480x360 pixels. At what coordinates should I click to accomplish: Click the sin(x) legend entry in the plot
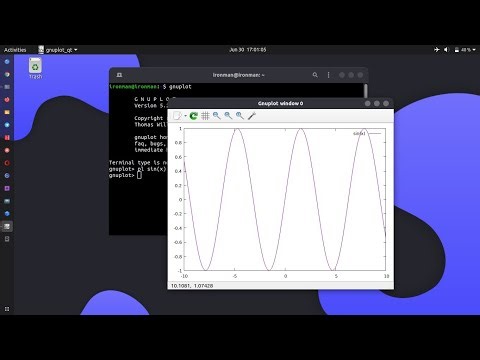367,133
